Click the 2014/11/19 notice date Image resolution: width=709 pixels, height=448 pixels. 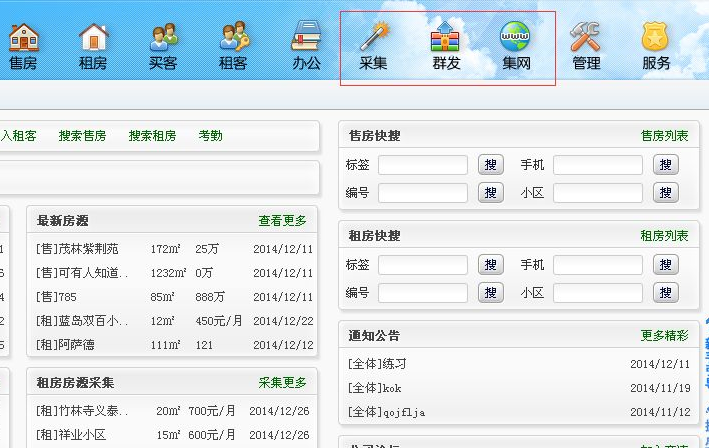pyautogui.click(x=660, y=388)
